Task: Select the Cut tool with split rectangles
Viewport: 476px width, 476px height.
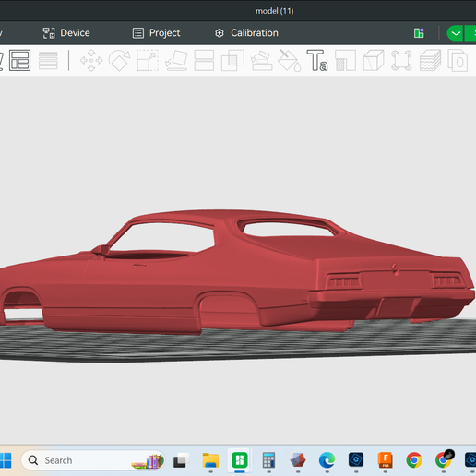Action: [204, 60]
